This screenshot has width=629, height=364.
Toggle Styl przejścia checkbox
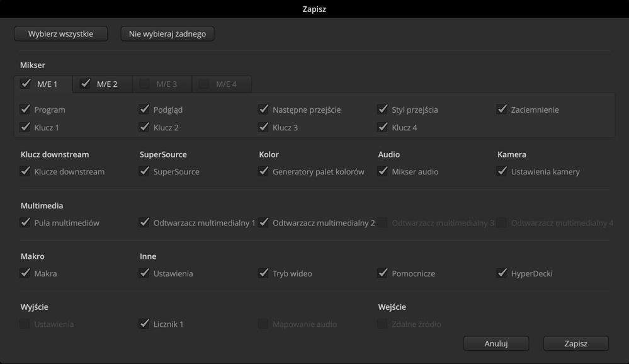point(382,110)
